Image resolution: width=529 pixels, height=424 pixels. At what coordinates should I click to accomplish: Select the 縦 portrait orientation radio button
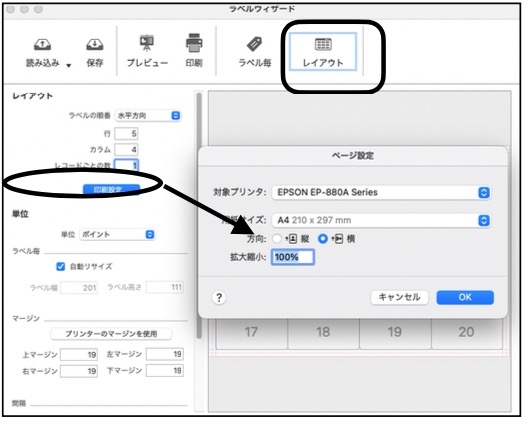pyautogui.click(x=277, y=239)
